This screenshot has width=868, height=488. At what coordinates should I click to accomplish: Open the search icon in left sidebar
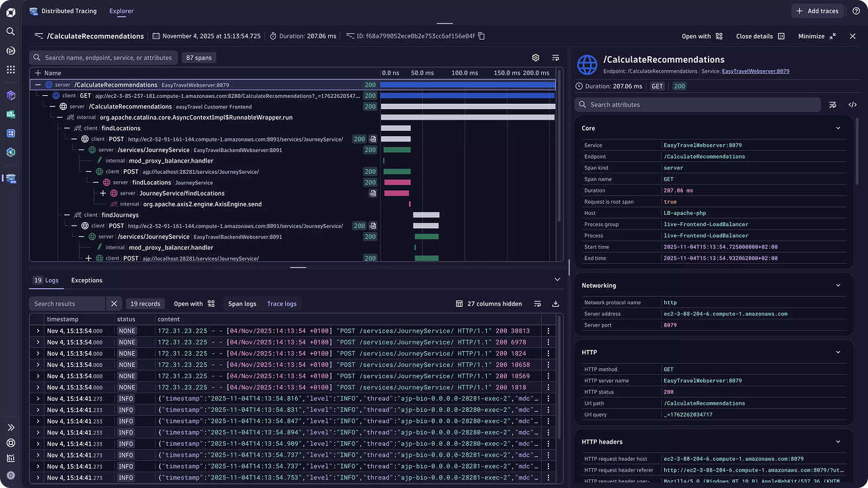click(11, 31)
